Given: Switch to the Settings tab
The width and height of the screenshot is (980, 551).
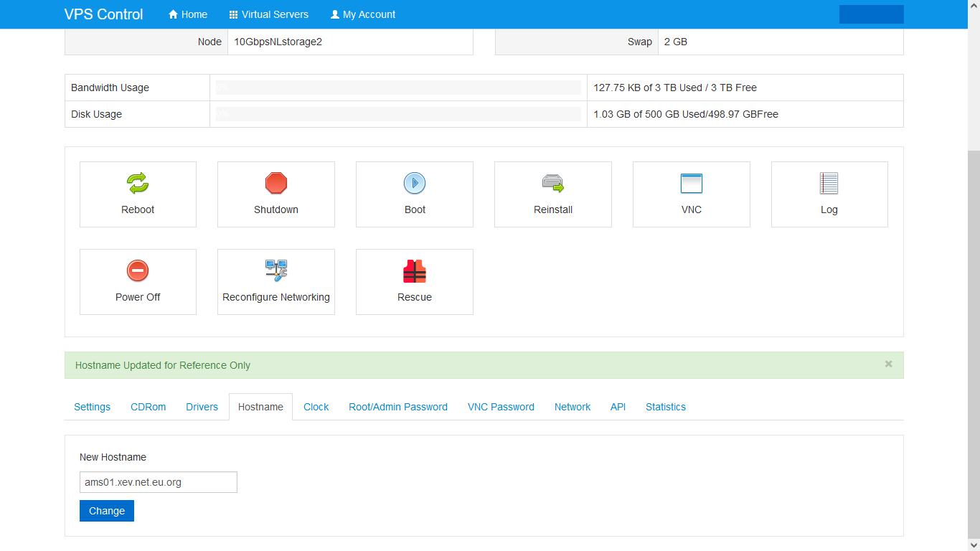Looking at the screenshot, I should click(93, 407).
